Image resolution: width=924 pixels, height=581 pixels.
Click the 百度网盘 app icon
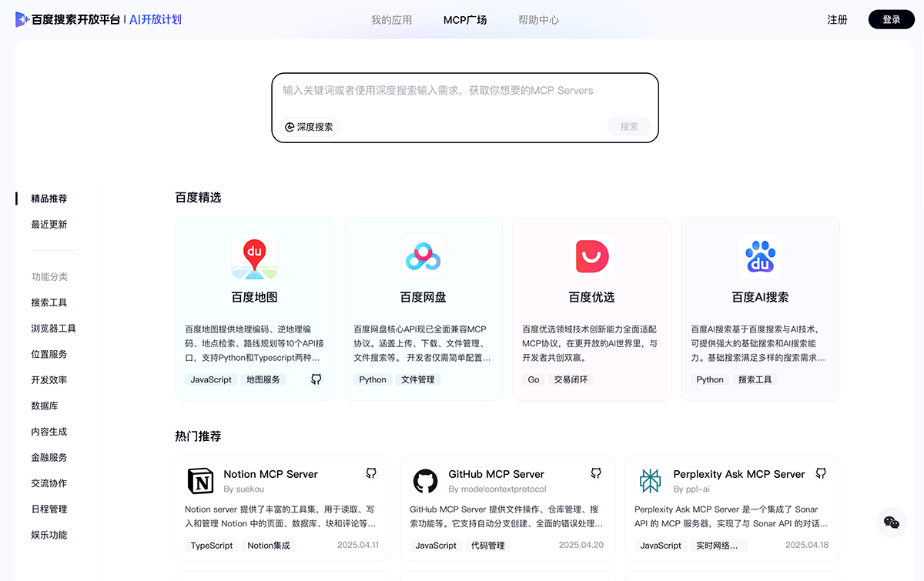point(423,256)
